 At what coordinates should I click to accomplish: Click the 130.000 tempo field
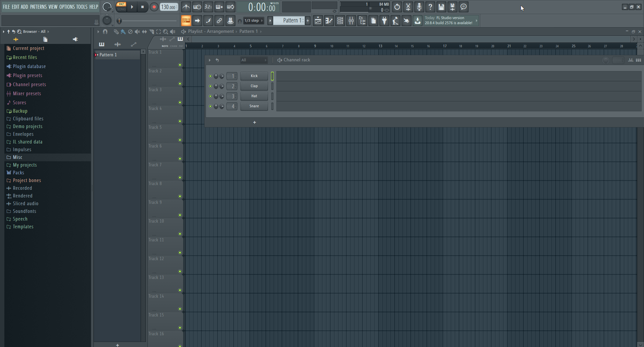(169, 7)
